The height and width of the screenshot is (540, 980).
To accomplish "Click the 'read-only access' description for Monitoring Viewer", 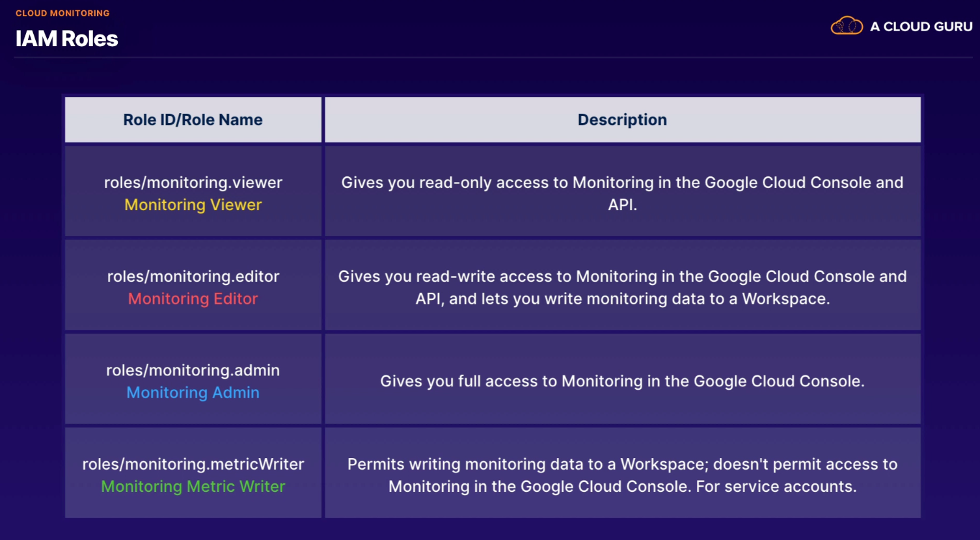I will point(622,194).
